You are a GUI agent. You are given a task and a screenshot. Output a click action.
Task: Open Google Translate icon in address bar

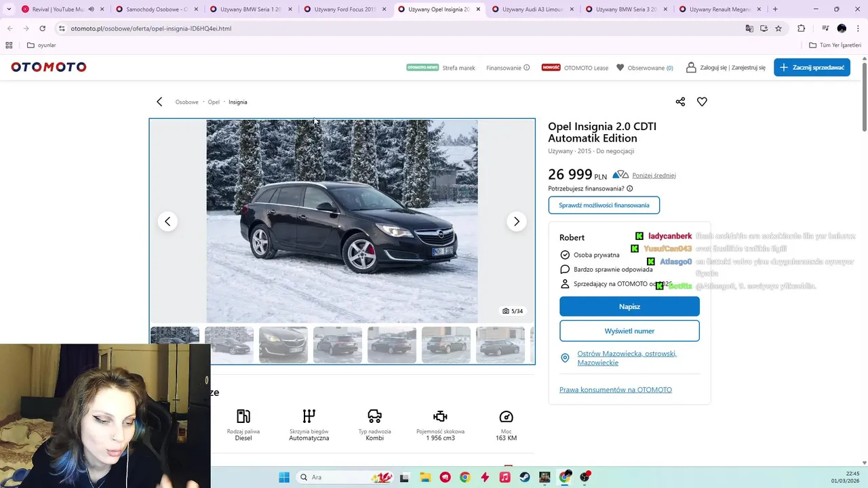click(749, 28)
